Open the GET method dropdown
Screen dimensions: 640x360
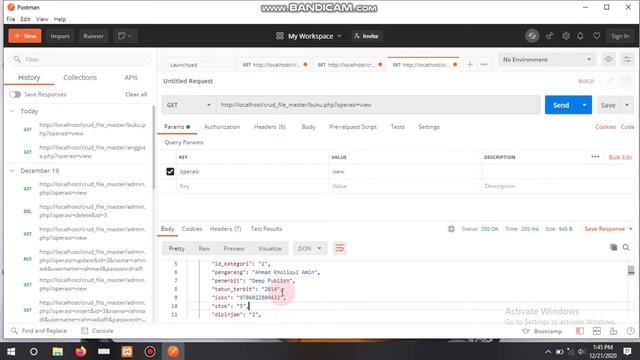click(189, 105)
